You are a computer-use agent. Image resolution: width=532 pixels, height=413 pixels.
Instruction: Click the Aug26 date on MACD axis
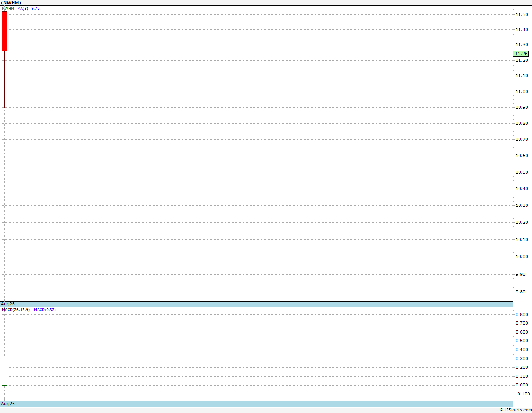(x=8, y=404)
